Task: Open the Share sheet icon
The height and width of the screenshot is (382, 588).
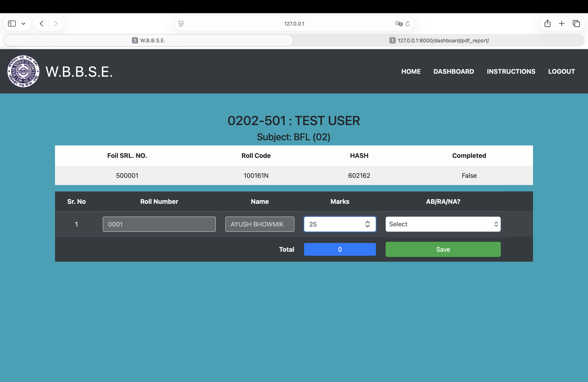Action: tap(547, 24)
